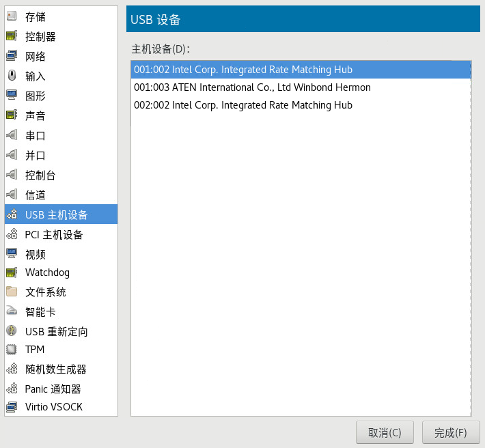The image size is (485, 448).
Task: Select 控制器 in the hardware list
Action: coord(61,36)
